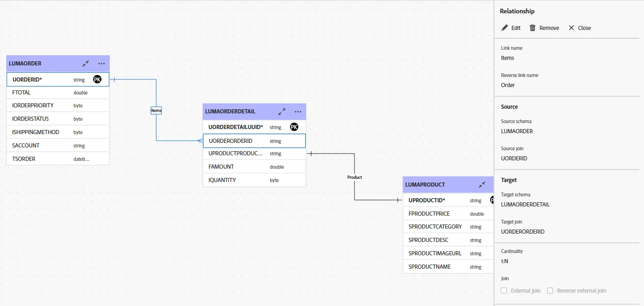The image size is (644, 306).
Task: Select the IORDERPRIORITY field row
Action: point(58,106)
